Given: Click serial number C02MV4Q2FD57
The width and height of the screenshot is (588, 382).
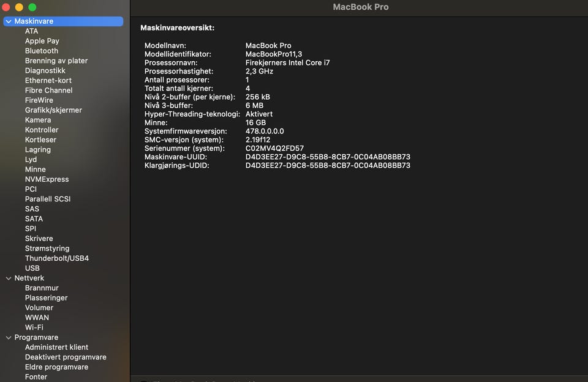Looking at the screenshot, I should click(x=274, y=148).
